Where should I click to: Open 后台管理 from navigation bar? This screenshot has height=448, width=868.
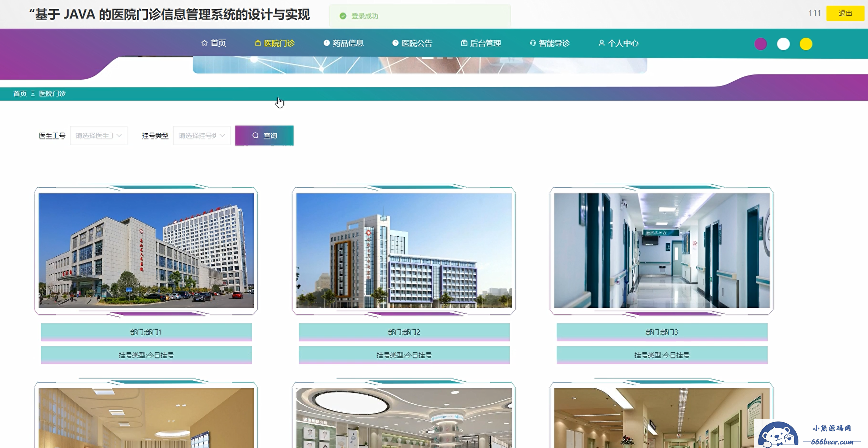coord(481,43)
